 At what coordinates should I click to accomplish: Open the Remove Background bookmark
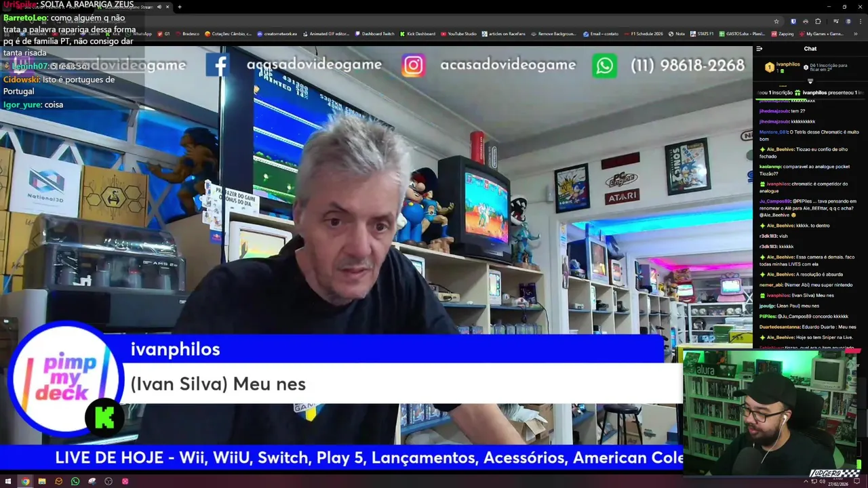[553, 34]
